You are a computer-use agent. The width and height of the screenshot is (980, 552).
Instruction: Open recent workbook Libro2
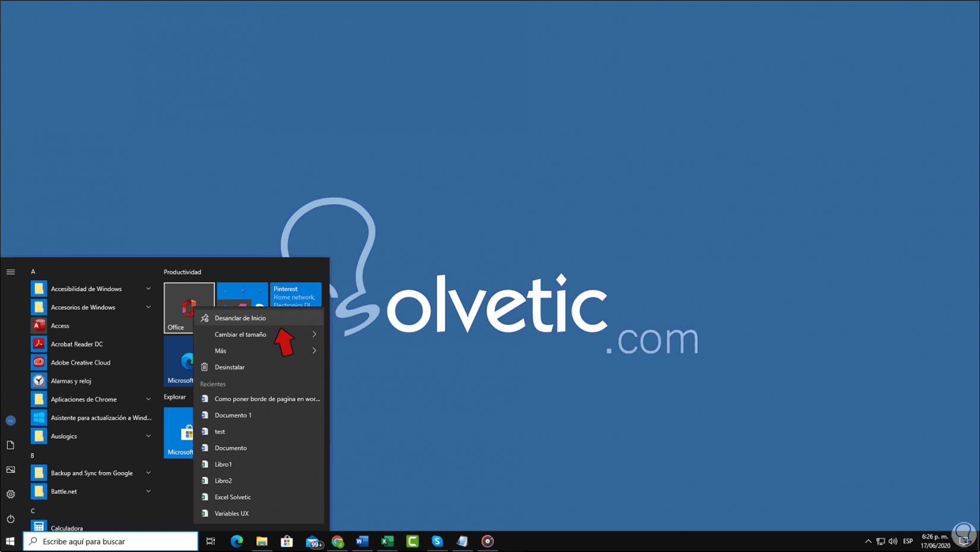coord(259,480)
